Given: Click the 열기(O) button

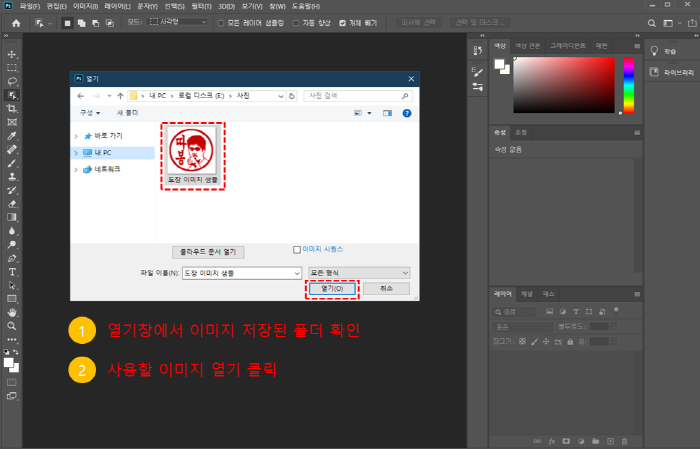Looking at the screenshot, I should (x=333, y=289).
